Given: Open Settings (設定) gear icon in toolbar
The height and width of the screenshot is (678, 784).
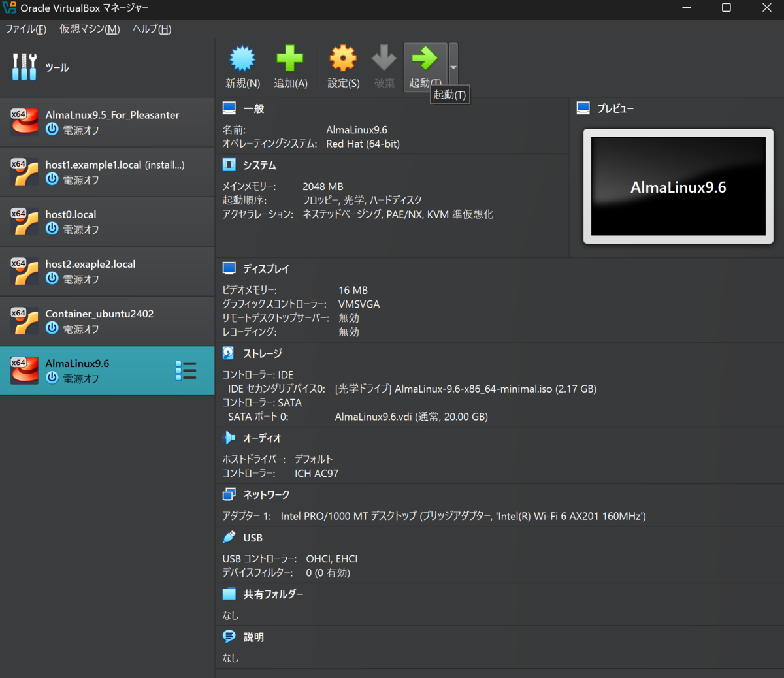Looking at the screenshot, I should tap(343, 59).
